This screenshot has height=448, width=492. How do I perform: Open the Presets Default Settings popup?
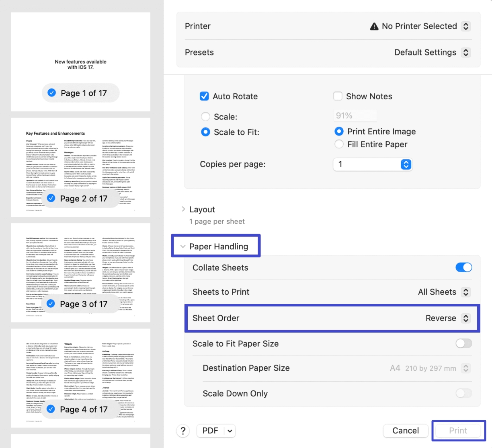click(x=465, y=52)
